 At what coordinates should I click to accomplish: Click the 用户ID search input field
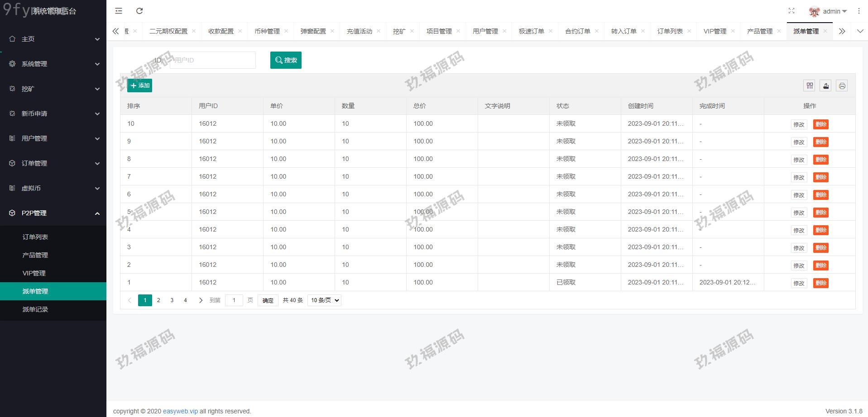(212, 60)
